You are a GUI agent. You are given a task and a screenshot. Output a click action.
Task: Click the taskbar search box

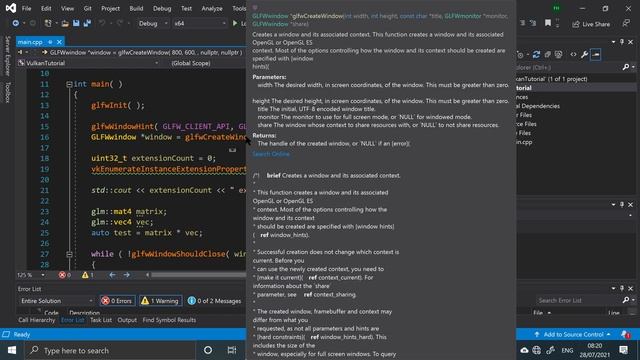[x=110, y=350]
